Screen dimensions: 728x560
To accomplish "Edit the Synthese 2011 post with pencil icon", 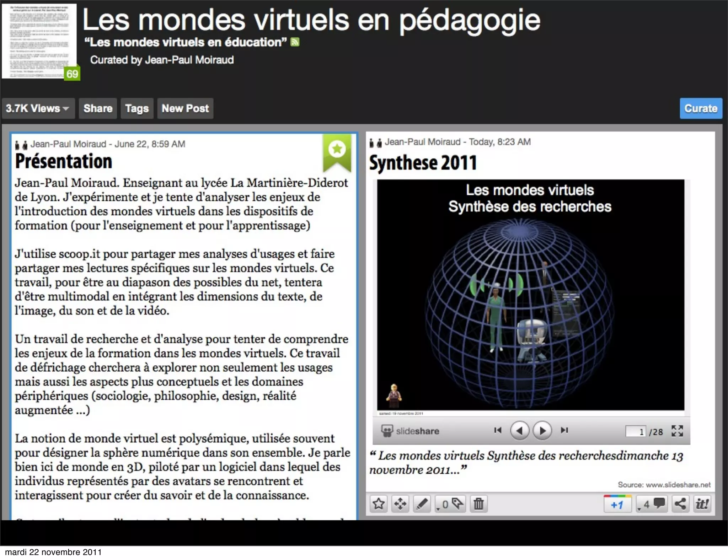I will tap(422, 504).
